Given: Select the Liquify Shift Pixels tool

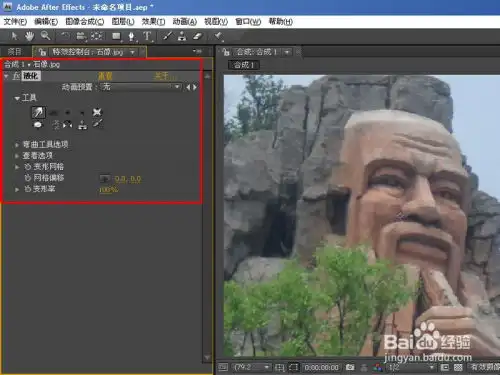Looking at the screenshot, I should [56, 125].
